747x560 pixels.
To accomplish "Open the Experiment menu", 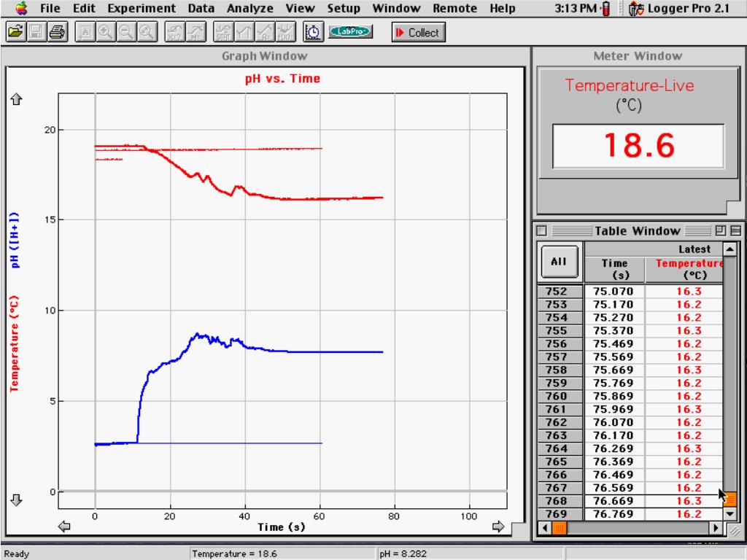I will [142, 9].
